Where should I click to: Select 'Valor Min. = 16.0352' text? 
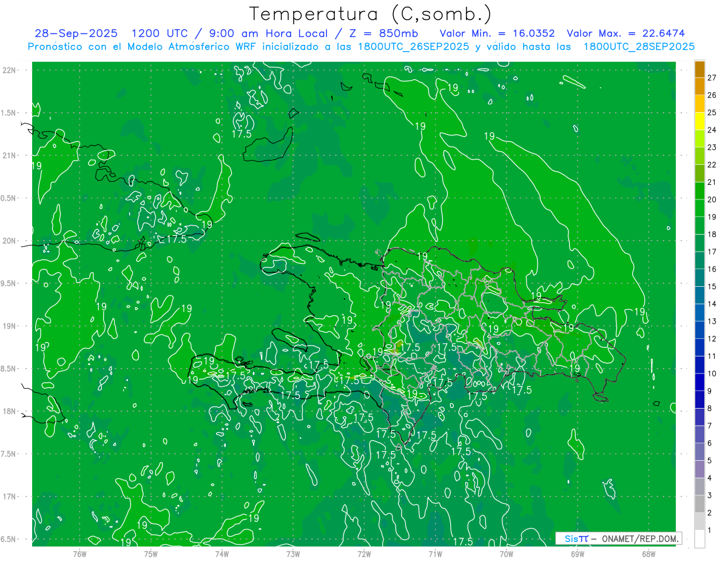[x=497, y=33]
